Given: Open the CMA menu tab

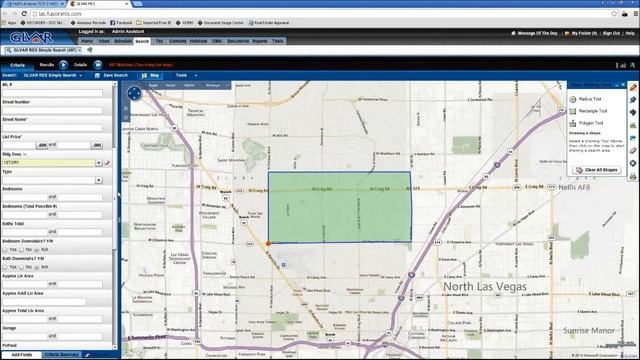Looking at the screenshot, I should click(217, 41).
